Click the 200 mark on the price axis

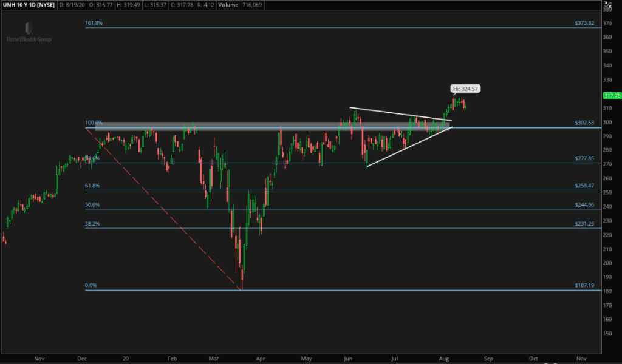click(x=607, y=263)
